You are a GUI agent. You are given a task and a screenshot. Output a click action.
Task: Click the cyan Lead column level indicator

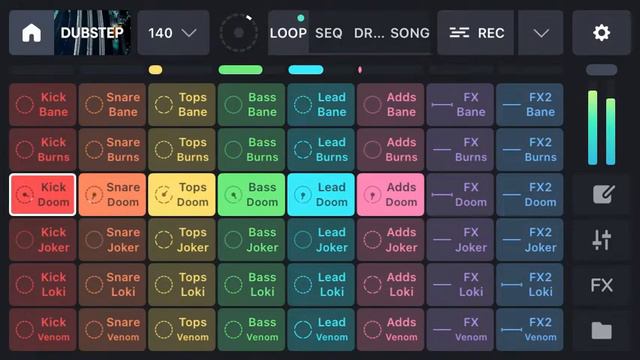(306, 70)
